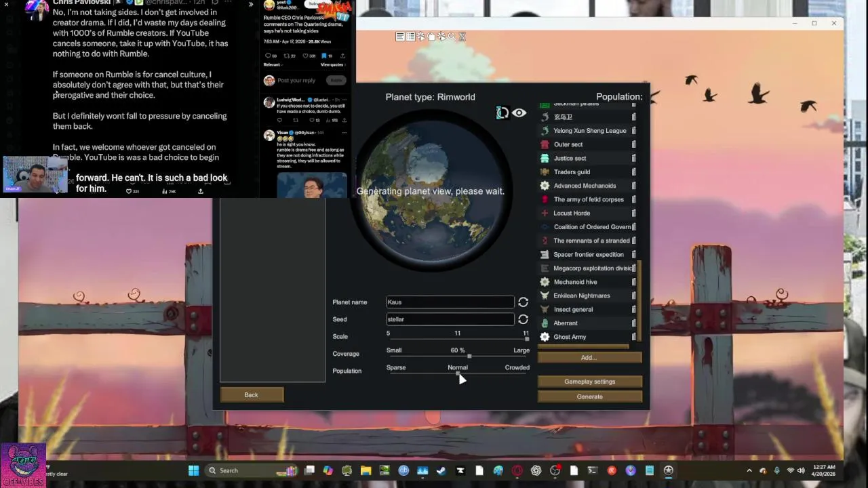The height and width of the screenshot is (488, 868).
Task: Open ChatGPT icon in the taskbar
Action: [536, 470]
